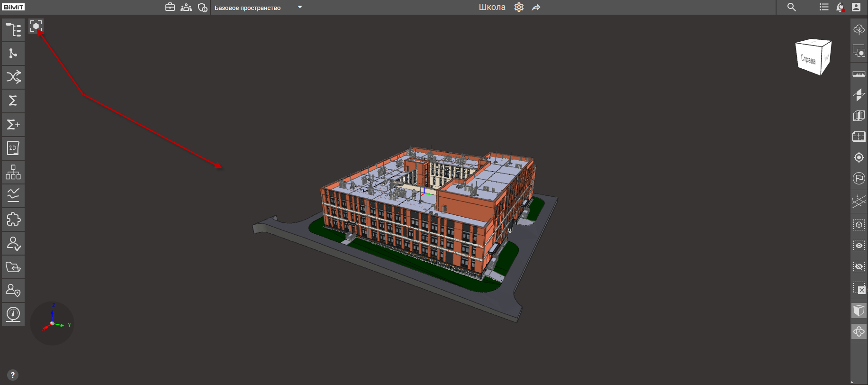The width and height of the screenshot is (868, 385).
Task: Toggle hide selected elements crossed-eye icon
Action: tap(859, 266)
